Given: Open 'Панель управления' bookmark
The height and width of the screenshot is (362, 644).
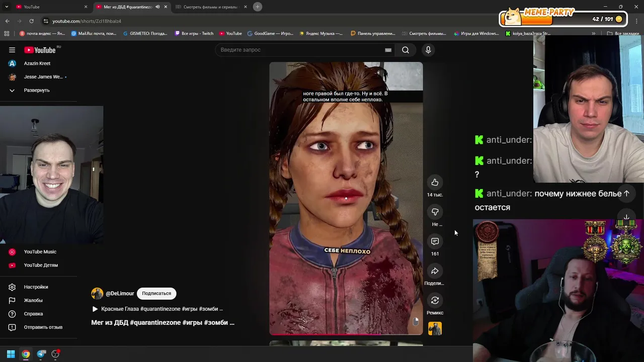Looking at the screenshot, I should 373,34.
